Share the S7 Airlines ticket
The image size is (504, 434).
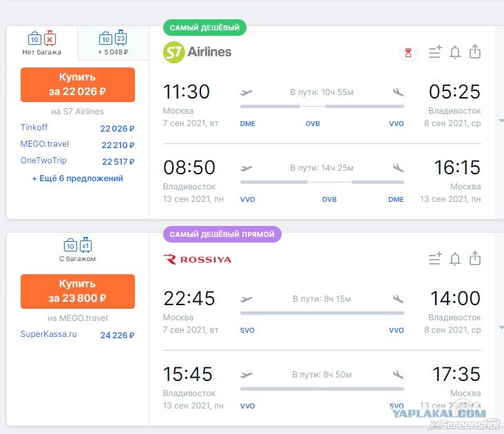pos(475,52)
